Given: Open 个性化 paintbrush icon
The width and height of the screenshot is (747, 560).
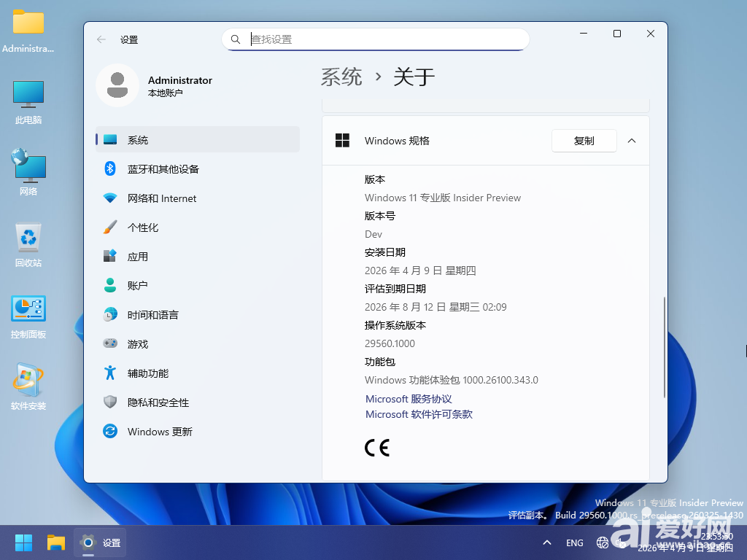Looking at the screenshot, I should pyautogui.click(x=110, y=227).
